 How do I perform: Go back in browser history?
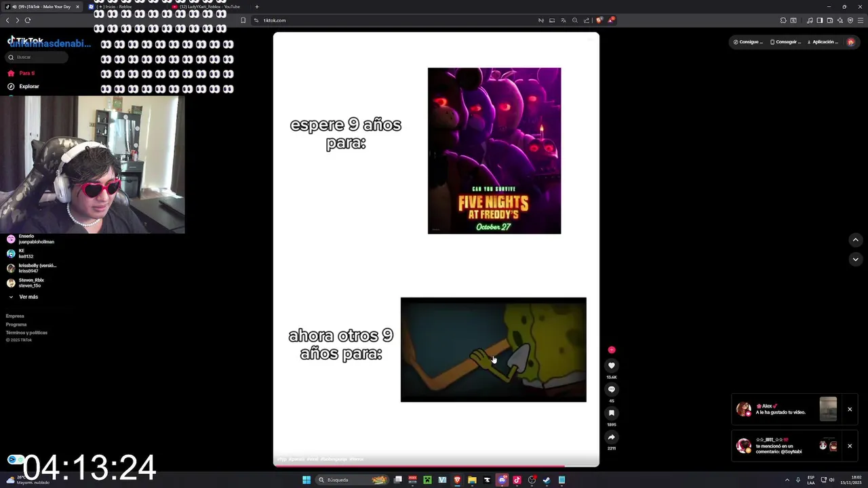(x=7, y=20)
